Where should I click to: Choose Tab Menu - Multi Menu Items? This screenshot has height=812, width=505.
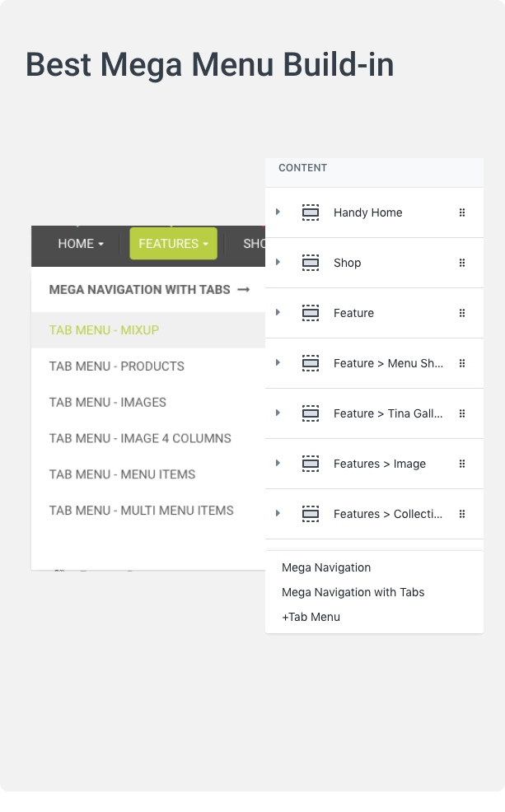(141, 511)
